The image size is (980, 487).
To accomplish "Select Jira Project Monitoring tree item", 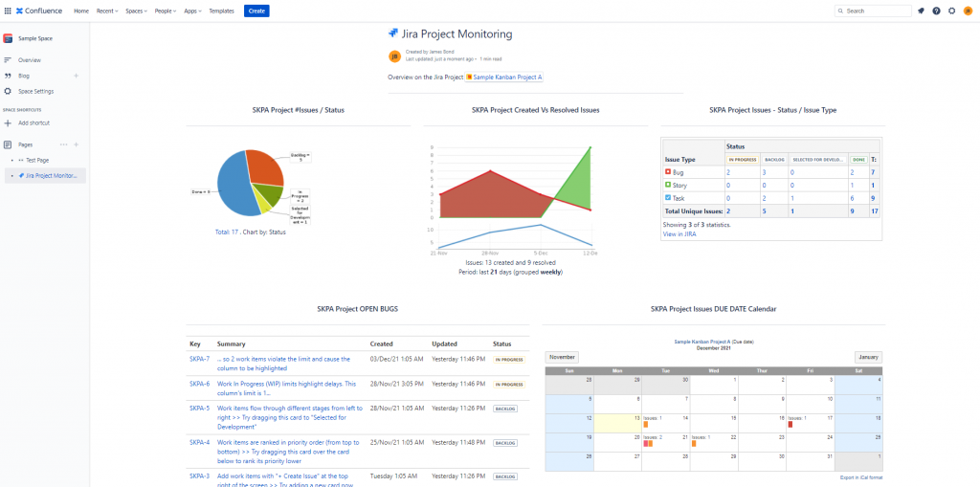I will (x=48, y=176).
